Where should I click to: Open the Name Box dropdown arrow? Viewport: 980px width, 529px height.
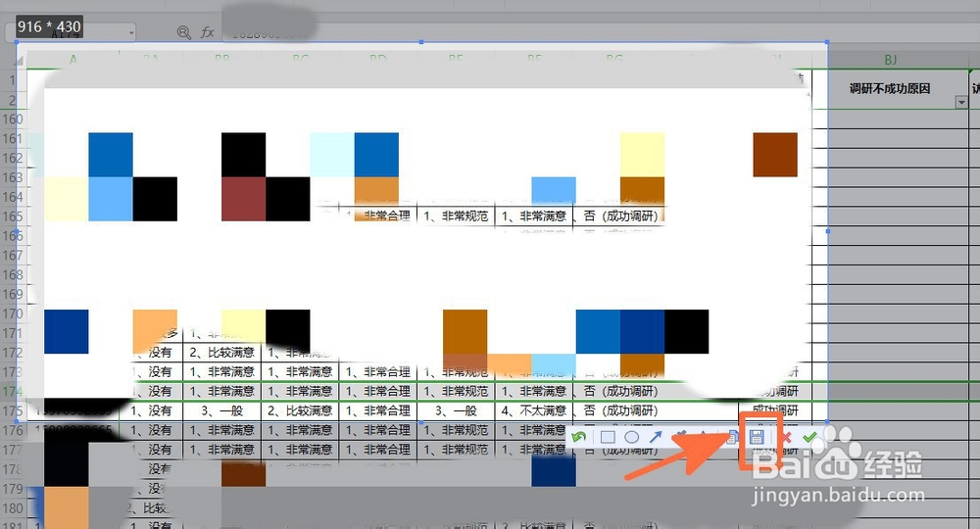[x=131, y=32]
